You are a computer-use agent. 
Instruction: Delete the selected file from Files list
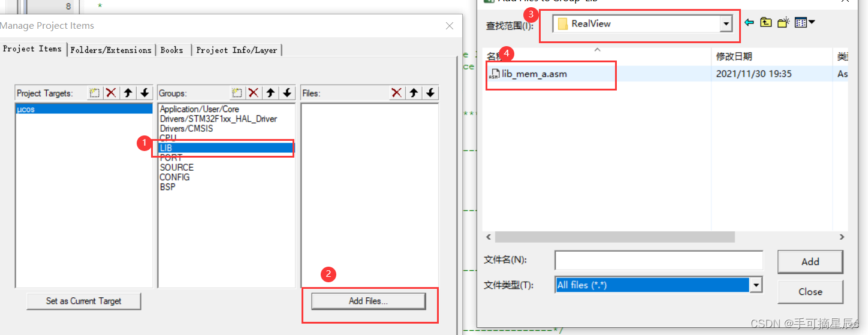396,93
